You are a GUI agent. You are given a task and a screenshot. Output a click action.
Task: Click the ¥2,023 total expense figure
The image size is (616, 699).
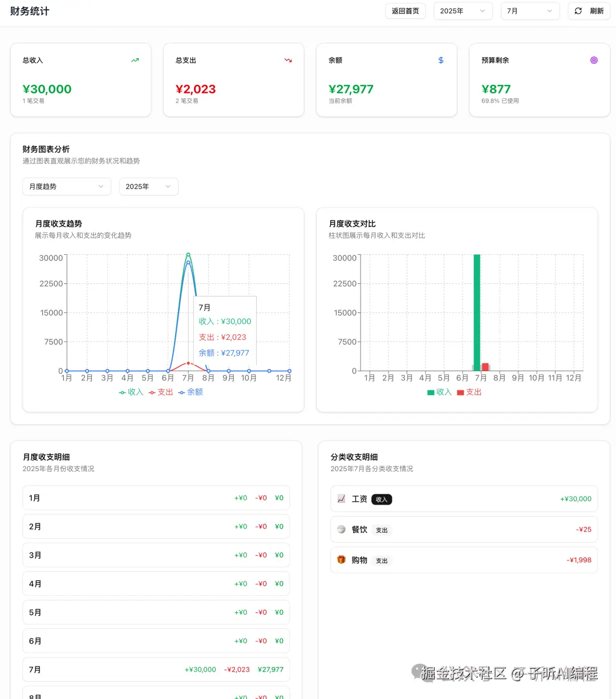[x=196, y=89]
